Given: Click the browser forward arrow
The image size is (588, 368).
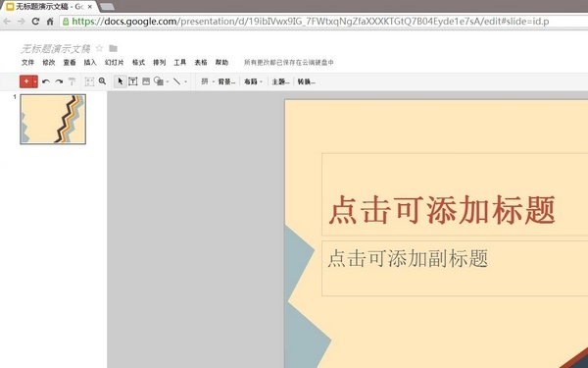Looking at the screenshot, I should [x=21, y=22].
